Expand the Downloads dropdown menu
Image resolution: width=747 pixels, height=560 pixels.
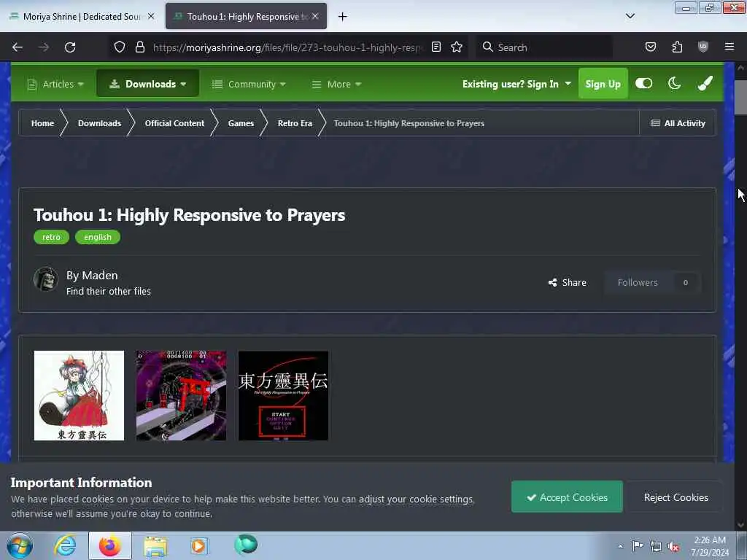(147, 84)
